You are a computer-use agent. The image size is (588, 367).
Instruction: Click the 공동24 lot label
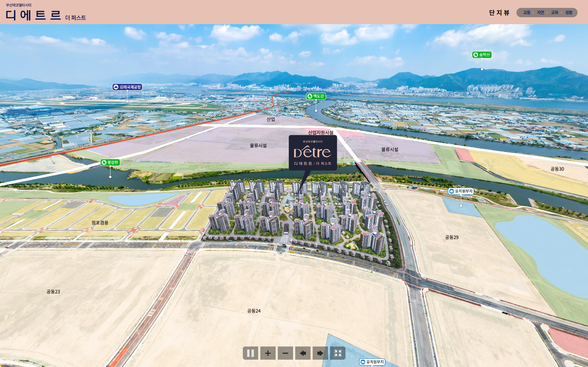254,311
